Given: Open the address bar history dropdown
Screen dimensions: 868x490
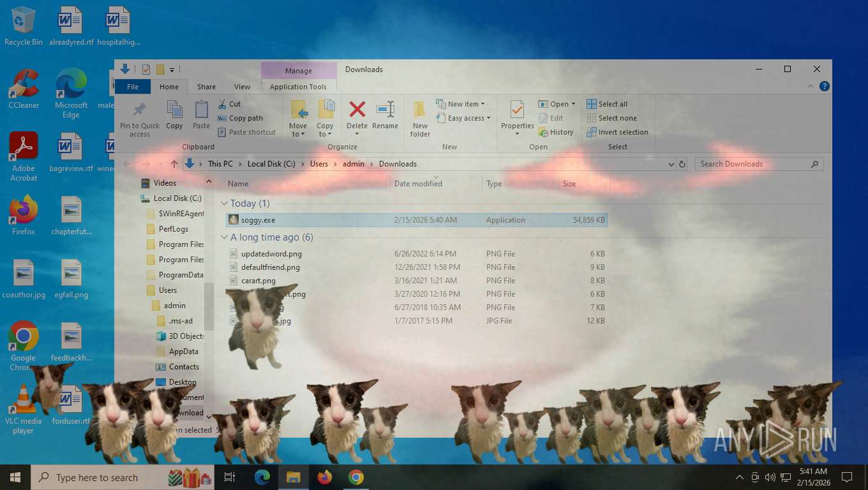Looking at the screenshot, I should [671, 164].
